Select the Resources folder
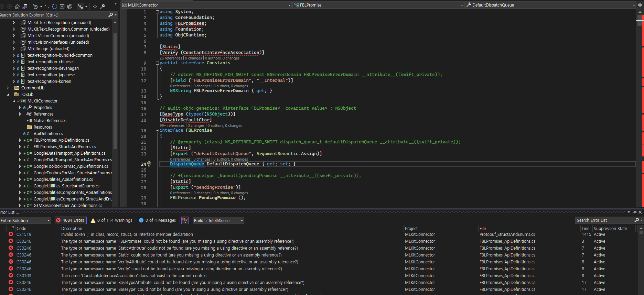Screen dimensions: 644x295 pyautogui.click(x=43, y=127)
